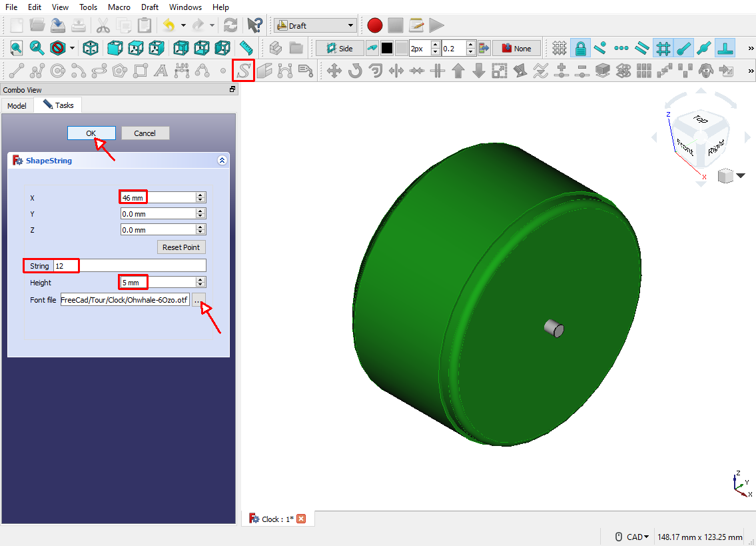Toggle snap to extension dots
This screenshot has width=756, height=546.
[621, 48]
